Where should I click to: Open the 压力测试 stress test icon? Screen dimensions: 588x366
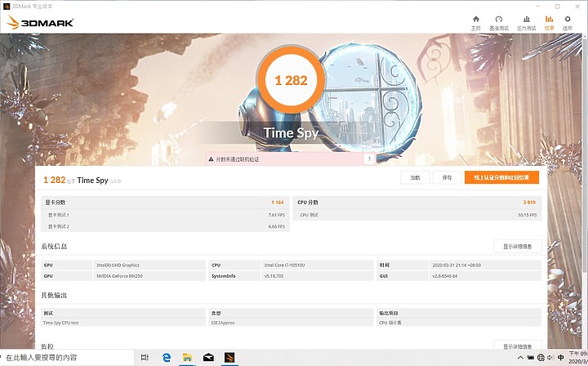tap(526, 23)
